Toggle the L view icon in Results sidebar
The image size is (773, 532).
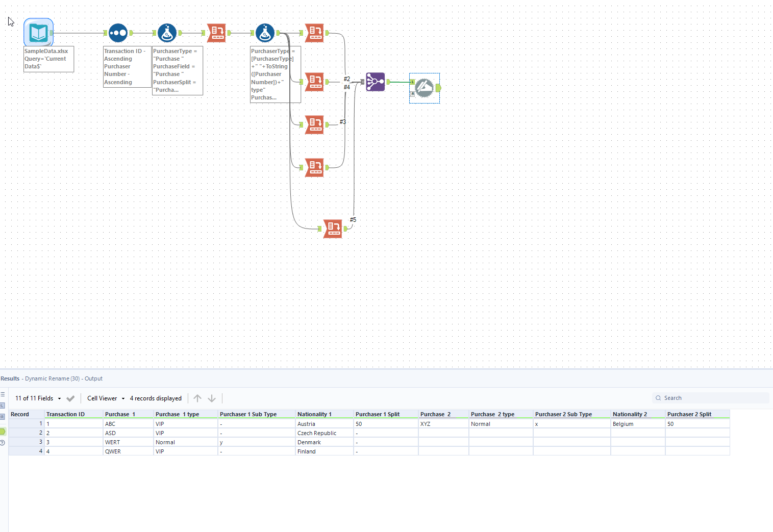[2, 406]
